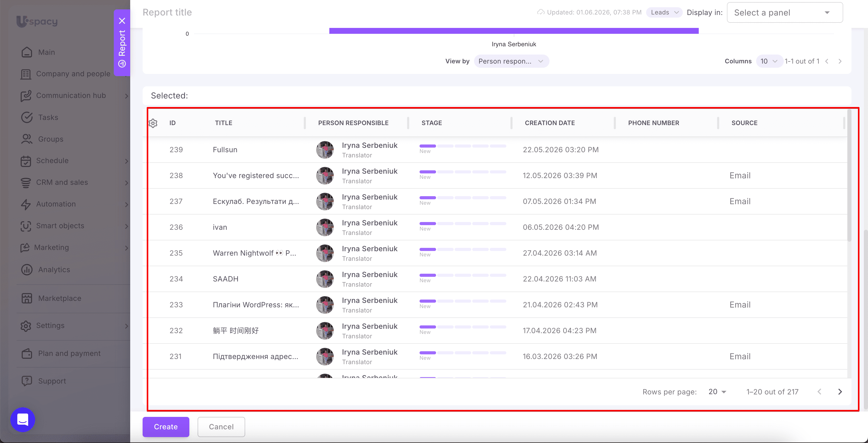Viewport: 868px width, 443px height.
Task: Close the Report side panel
Action: point(122,21)
